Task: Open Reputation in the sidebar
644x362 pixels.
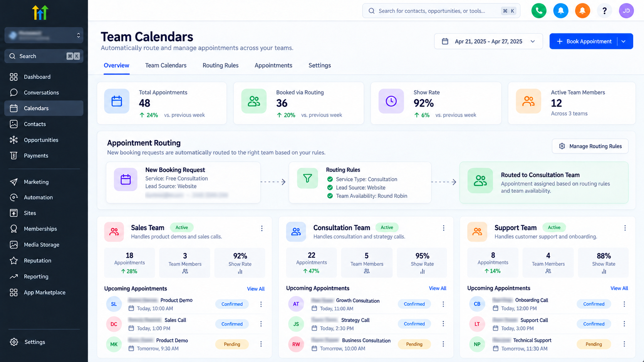Action: tap(44, 260)
